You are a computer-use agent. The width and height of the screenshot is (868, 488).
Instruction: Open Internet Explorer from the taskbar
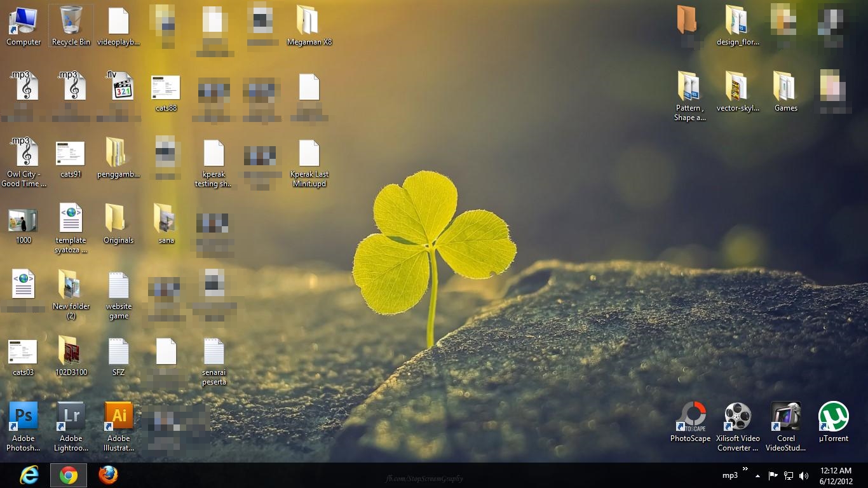(x=29, y=475)
